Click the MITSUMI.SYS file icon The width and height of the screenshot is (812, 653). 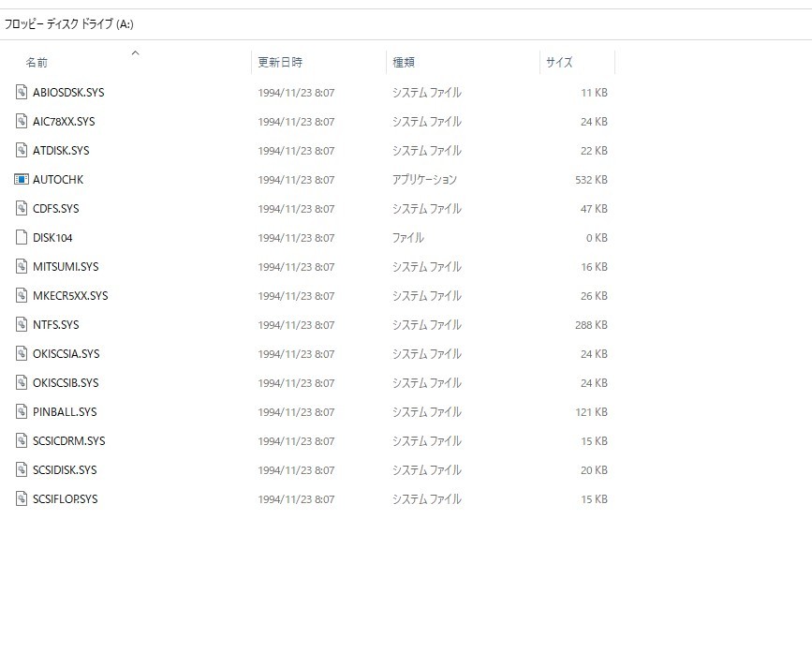(22, 266)
